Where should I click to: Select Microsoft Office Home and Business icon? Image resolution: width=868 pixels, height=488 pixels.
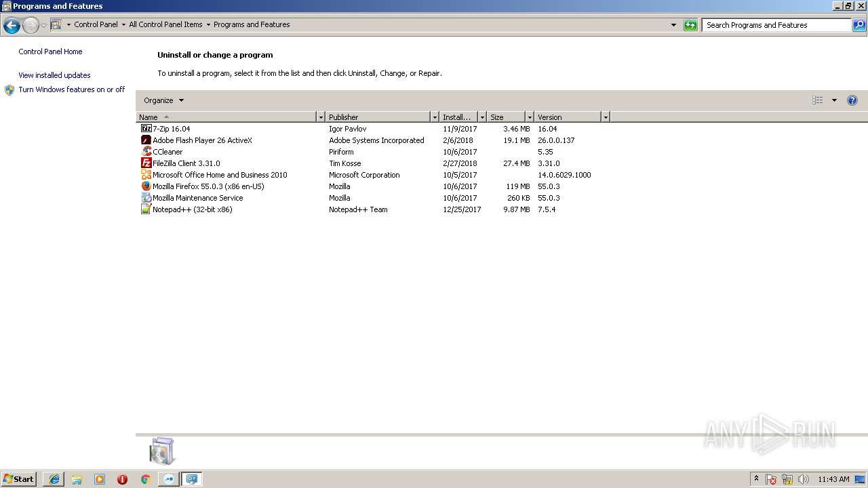[x=146, y=175]
